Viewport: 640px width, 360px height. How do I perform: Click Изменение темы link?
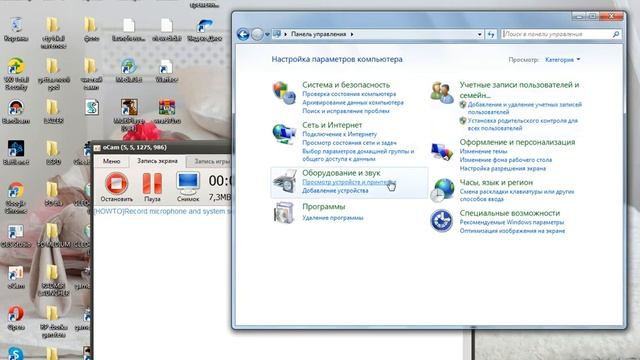[483, 151]
